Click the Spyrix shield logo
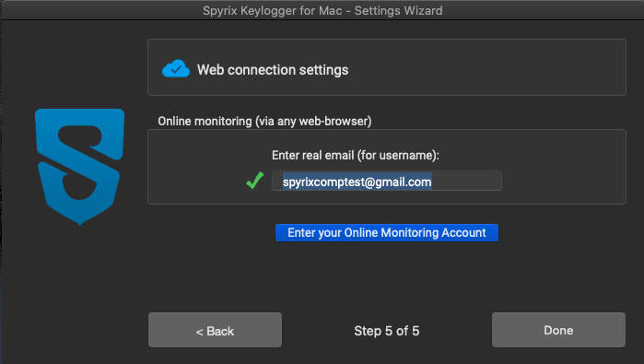 coord(79,167)
